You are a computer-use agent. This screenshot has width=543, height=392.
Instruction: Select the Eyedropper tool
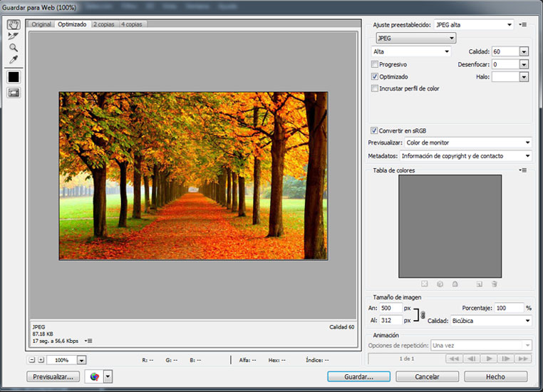pos(13,60)
